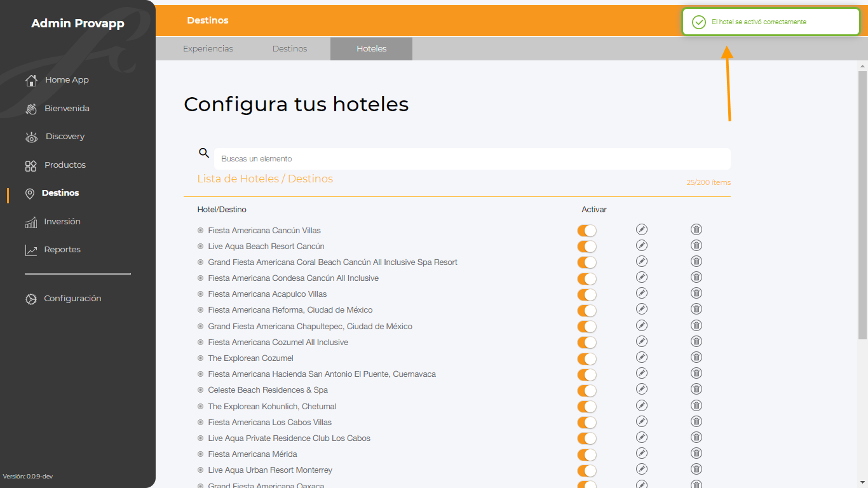Click the Activar column header

click(594, 210)
